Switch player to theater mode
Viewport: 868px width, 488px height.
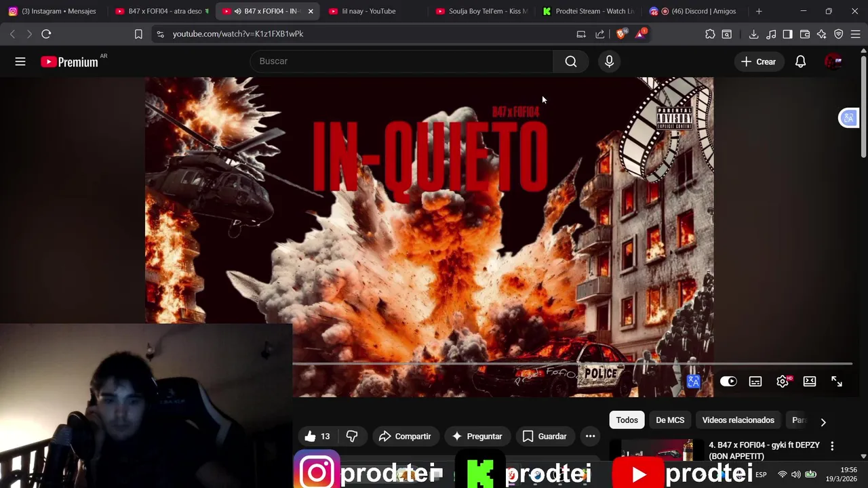(810, 382)
